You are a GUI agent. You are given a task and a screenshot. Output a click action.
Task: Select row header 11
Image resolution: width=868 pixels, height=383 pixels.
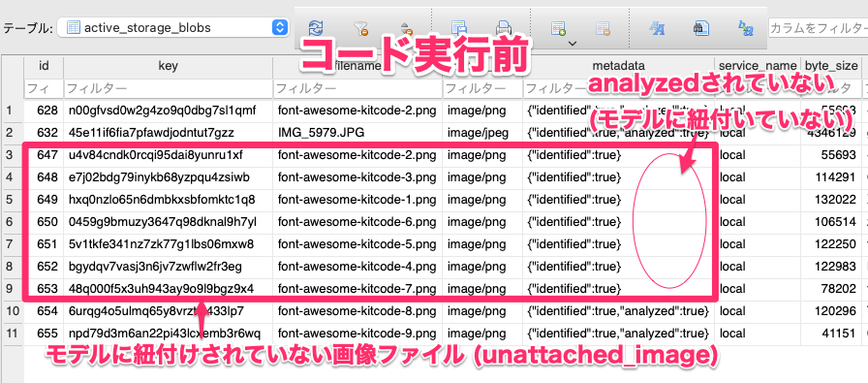[x=12, y=334]
